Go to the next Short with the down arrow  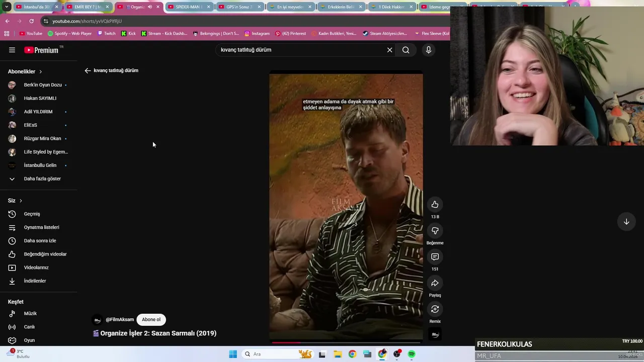click(626, 222)
